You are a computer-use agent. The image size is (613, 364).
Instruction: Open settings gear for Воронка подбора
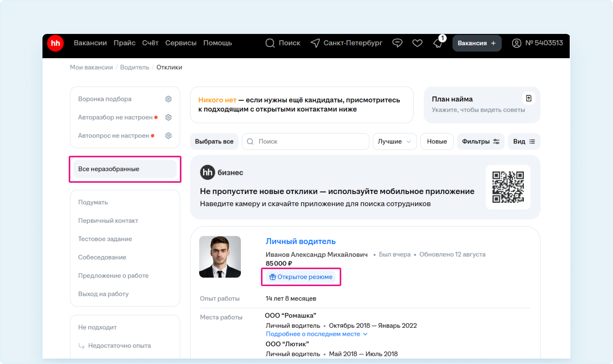(168, 99)
